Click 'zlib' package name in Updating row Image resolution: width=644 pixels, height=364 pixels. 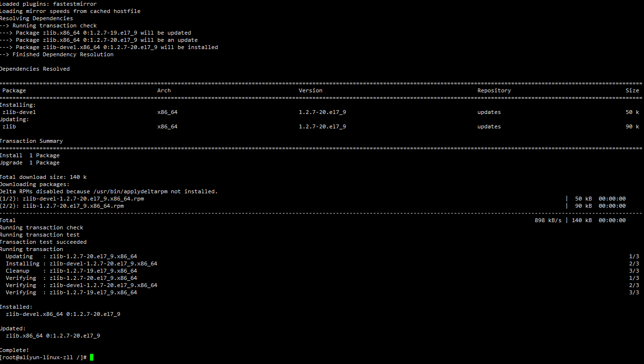click(x=9, y=126)
